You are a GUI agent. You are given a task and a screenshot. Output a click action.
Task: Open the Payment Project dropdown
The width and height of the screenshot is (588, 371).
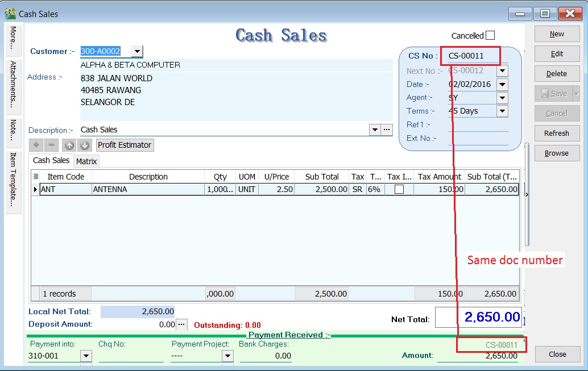coord(228,356)
